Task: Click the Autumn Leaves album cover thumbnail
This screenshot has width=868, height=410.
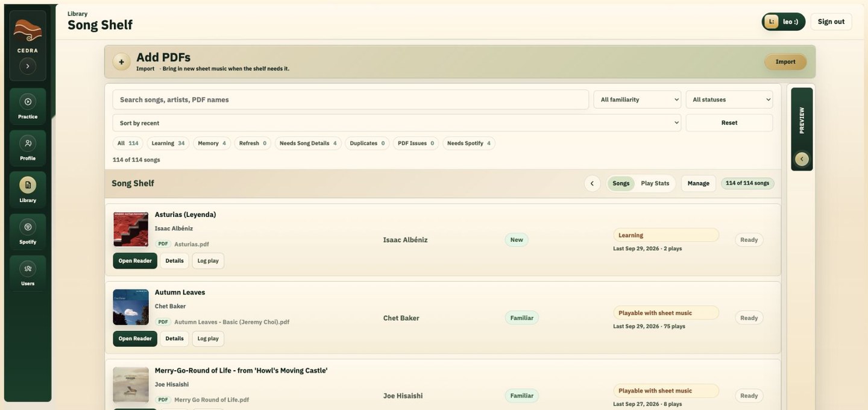Action: pos(131,307)
